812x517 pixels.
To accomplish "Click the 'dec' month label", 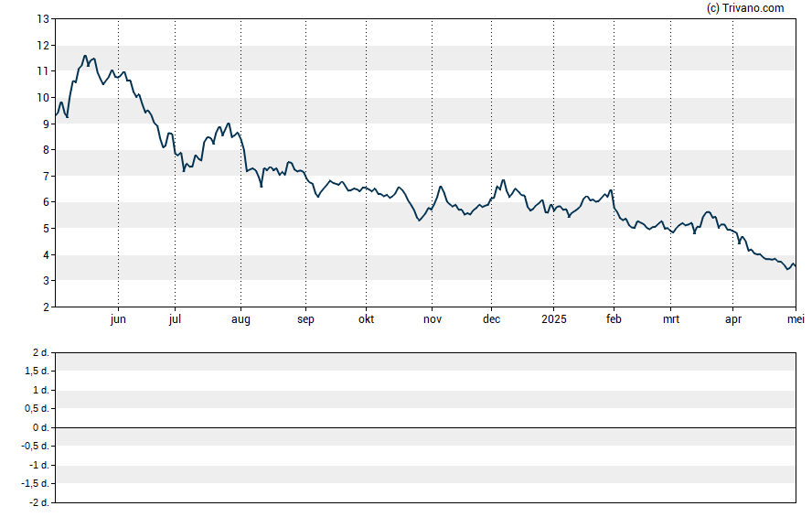I will [491, 318].
